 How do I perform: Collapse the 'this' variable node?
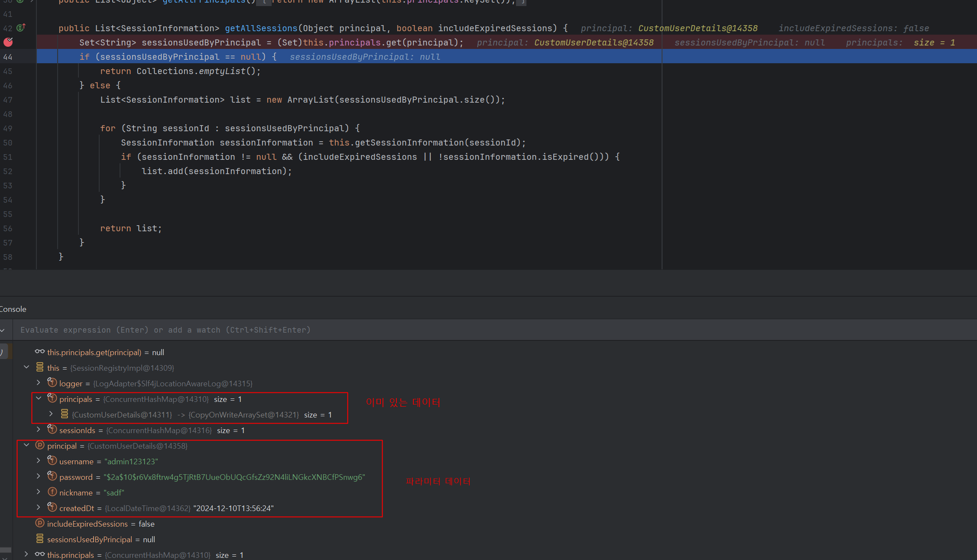pos(26,367)
